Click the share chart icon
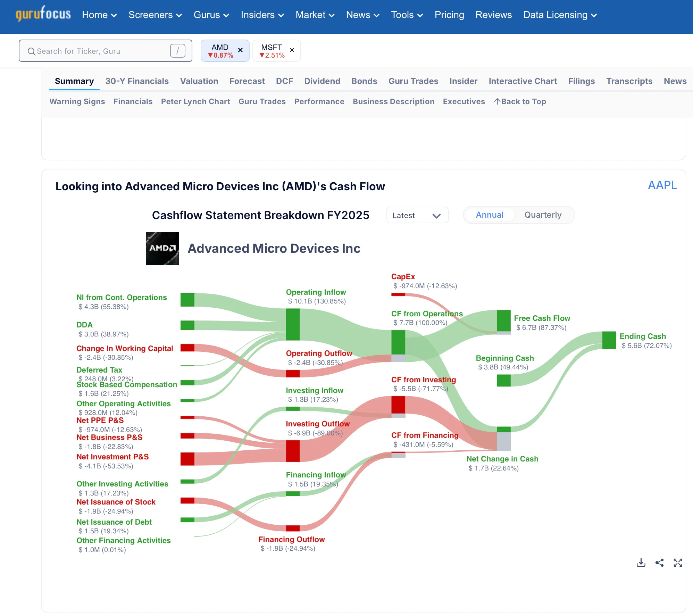Screen dimensions: 693x616 coord(659,563)
